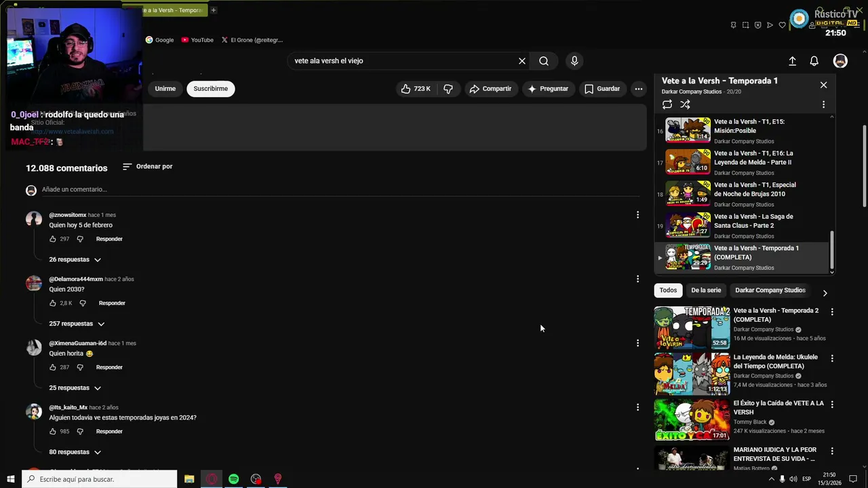Reply to the znowsitomx comment
Viewport: 868px width, 488px height.
click(109, 239)
